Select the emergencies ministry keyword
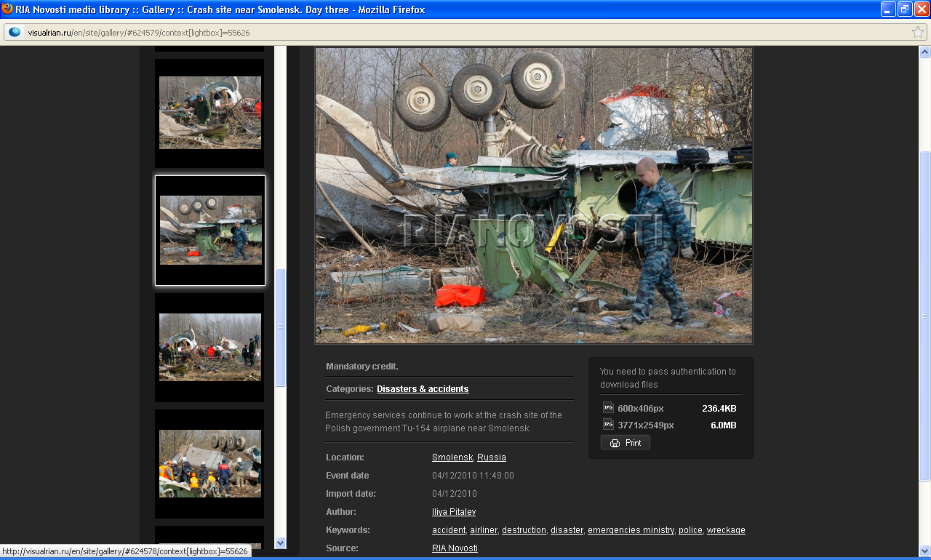Screen dimensions: 931x560 pos(631,530)
